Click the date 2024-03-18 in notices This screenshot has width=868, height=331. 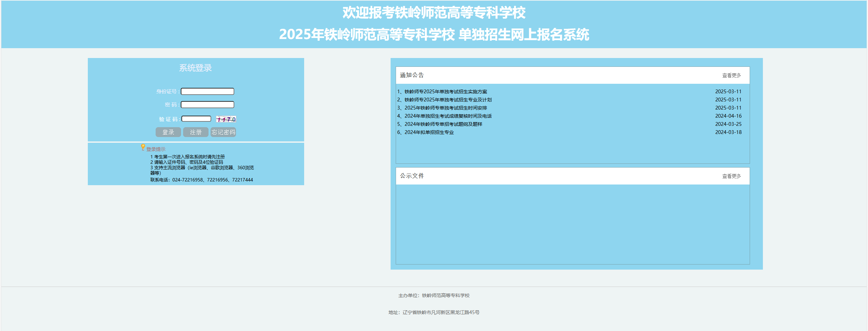click(728, 132)
